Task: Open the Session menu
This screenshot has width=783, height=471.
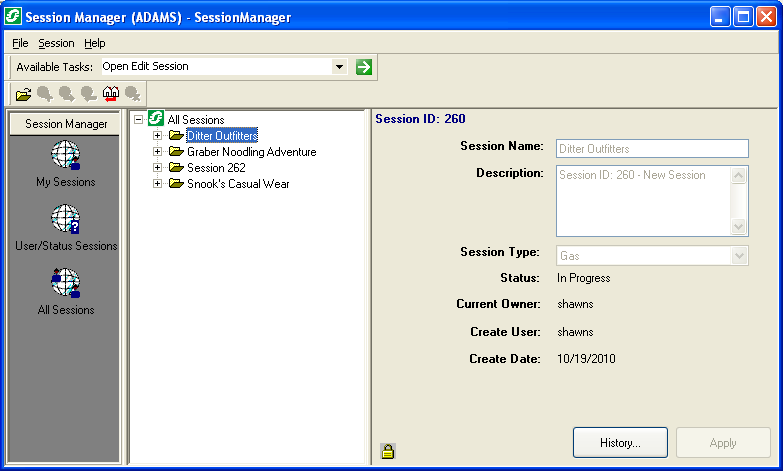Action: point(56,43)
